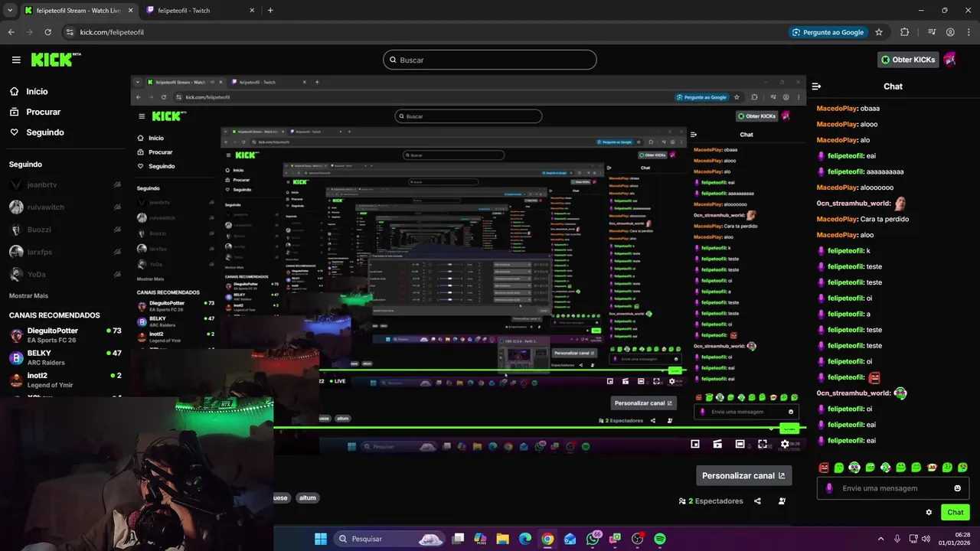This screenshot has height=551, width=980.
Task: Enable picture-in-picture mini player
Action: point(695,444)
